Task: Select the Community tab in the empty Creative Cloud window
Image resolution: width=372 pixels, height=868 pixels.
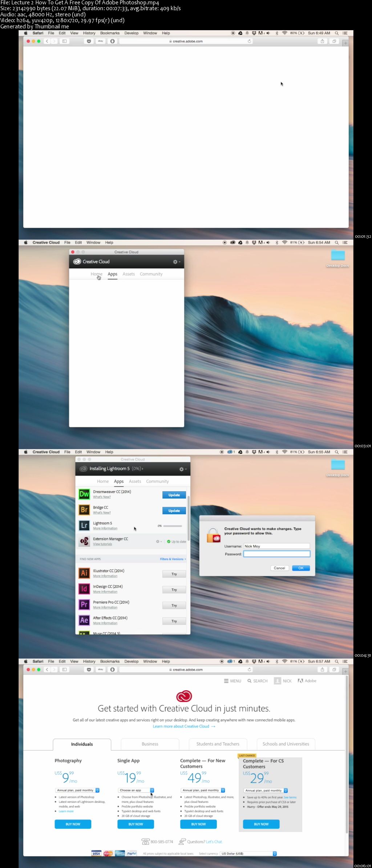Action: (x=151, y=274)
